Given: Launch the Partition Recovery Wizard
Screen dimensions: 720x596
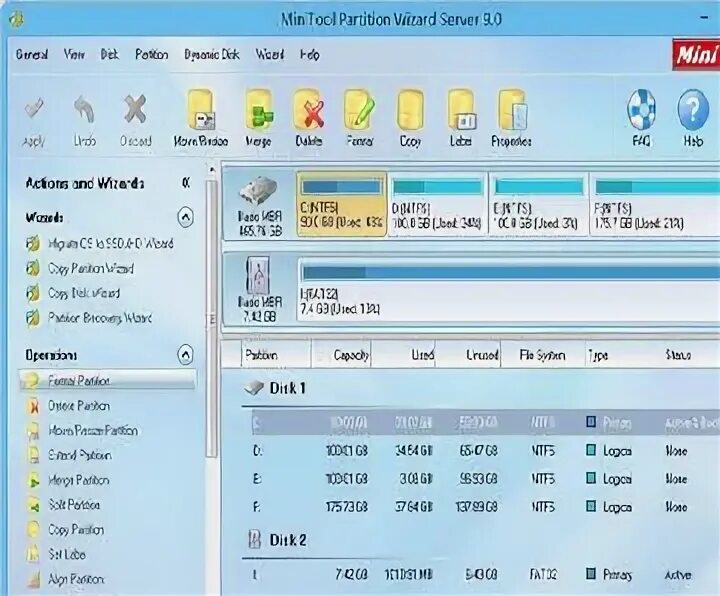Looking at the screenshot, I should coord(100,318).
